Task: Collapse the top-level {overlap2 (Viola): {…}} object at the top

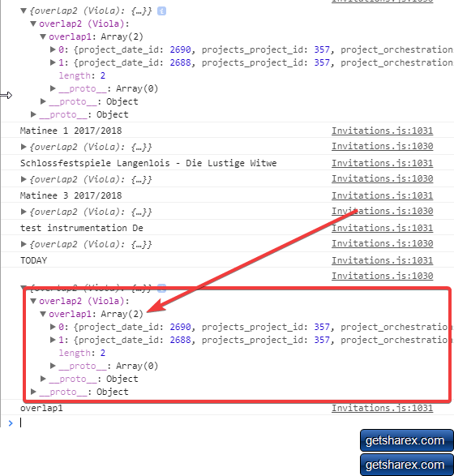Action: 24,11
